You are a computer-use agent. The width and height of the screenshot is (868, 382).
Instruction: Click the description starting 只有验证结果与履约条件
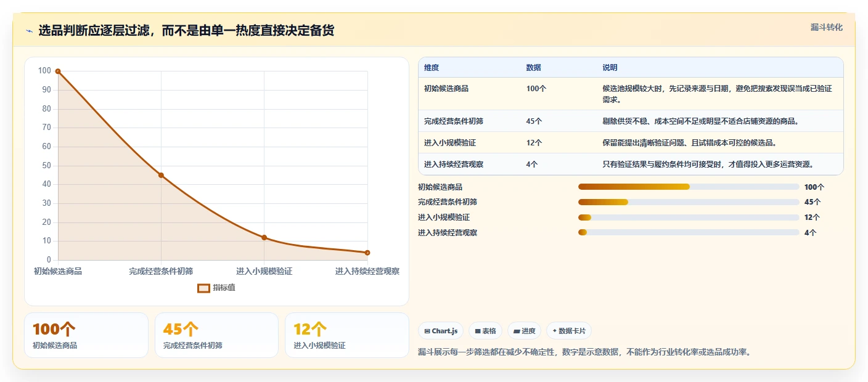pyautogui.click(x=708, y=165)
